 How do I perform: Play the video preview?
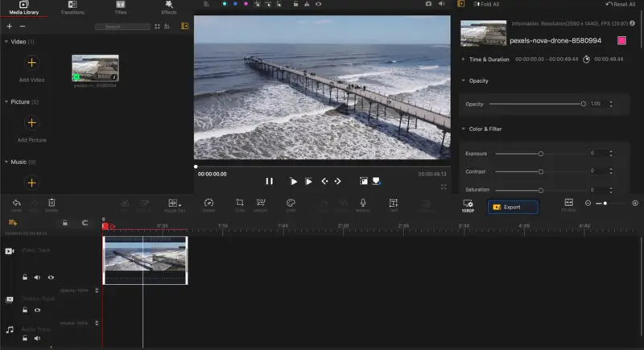point(293,181)
